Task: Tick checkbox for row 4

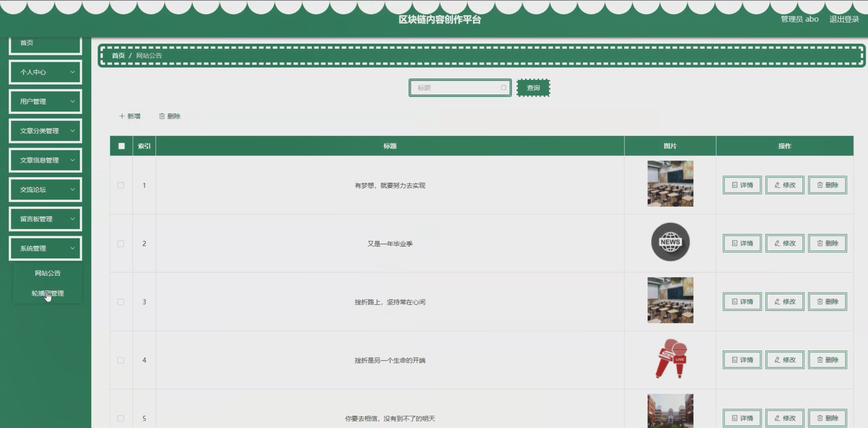Action: [x=121, y=360]
